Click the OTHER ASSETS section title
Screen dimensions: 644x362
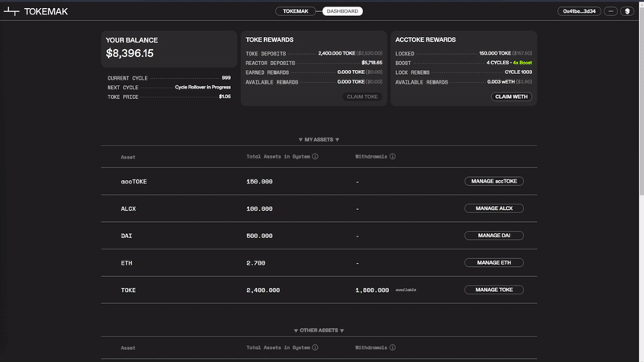click(319, 331)
